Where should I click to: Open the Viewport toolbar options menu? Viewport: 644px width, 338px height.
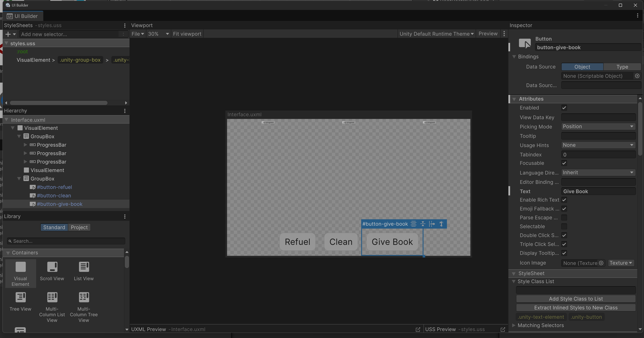pos(504,34)
